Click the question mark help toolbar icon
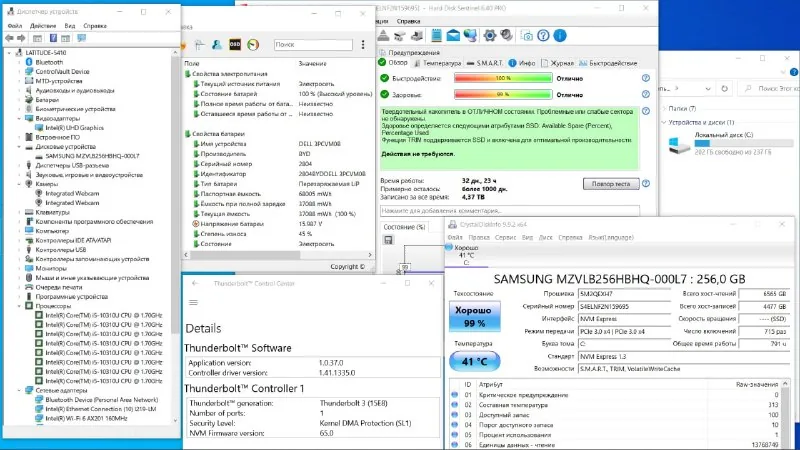This screenshot has height=450, width=800. pos(543,35)
